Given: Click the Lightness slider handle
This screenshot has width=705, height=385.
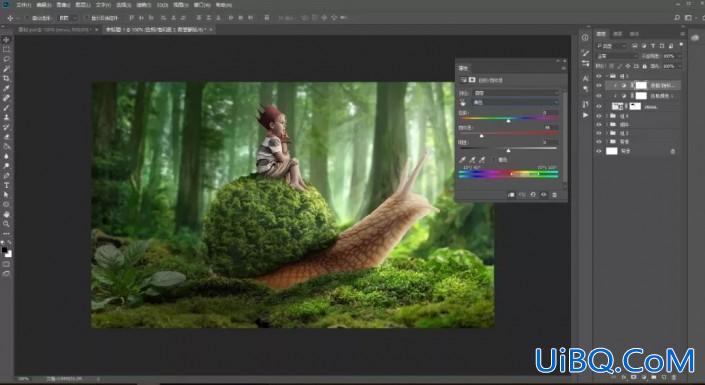Looking at the screenshot, I should coord(508,150).
